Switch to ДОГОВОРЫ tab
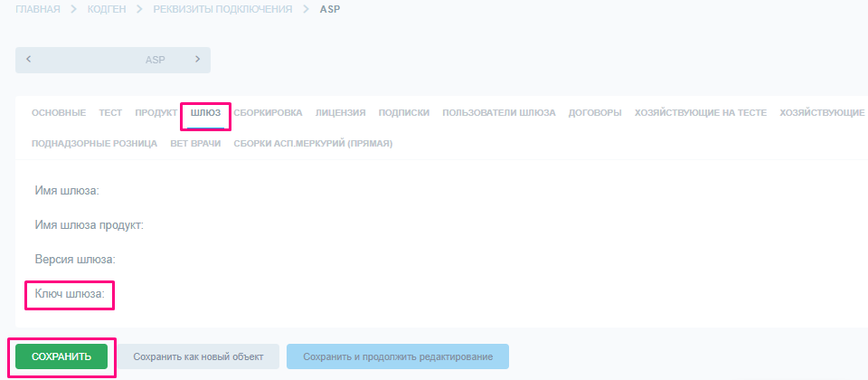 pyautogui.click(x=595, y=112)
